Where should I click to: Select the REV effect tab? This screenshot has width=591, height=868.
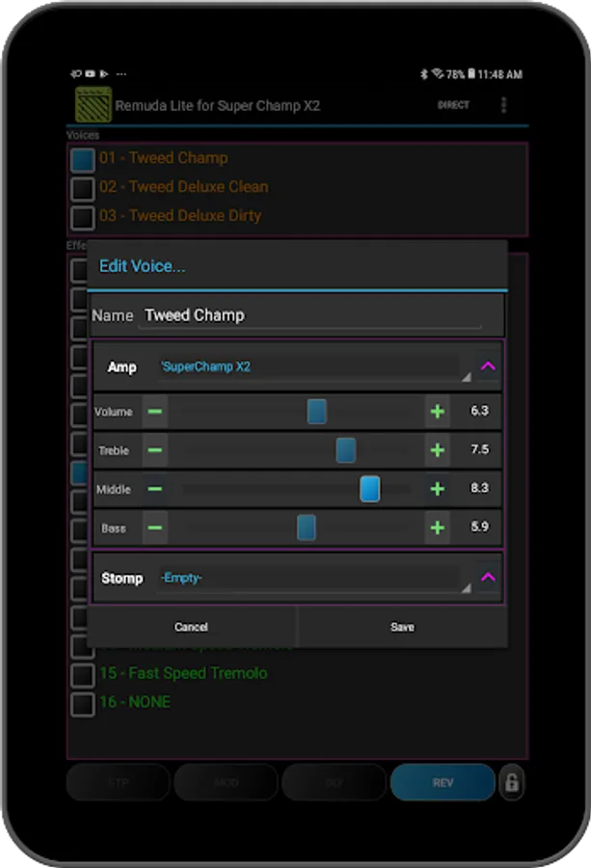pyautogui.click(x=443, y=782)
